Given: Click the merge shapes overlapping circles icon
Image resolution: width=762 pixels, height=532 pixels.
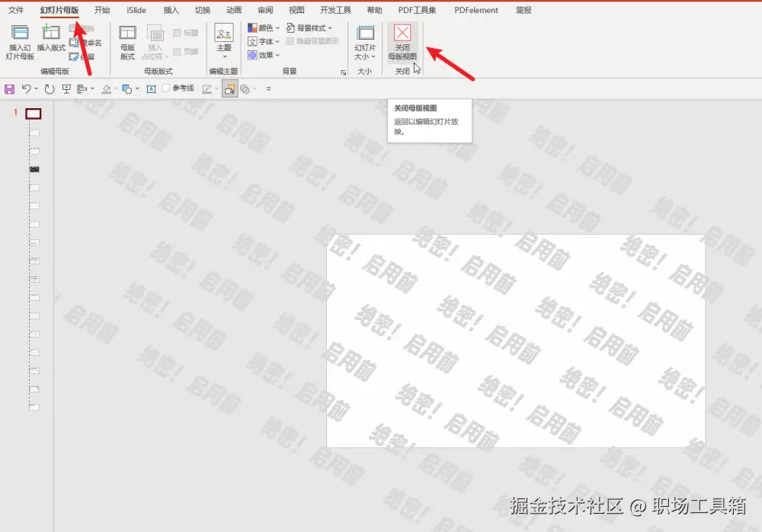Looking at the screenshot, I should point(245,89).
